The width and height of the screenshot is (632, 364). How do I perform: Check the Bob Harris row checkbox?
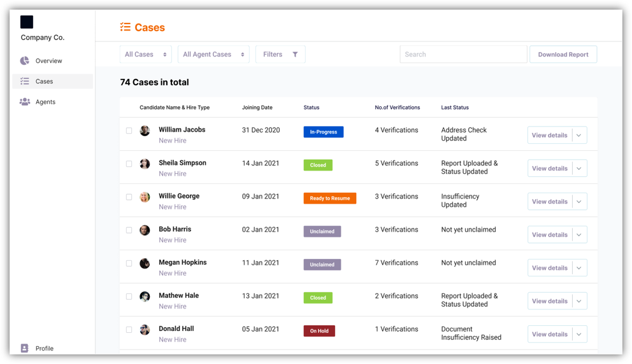pyautogui.click(x=129, y=230)
